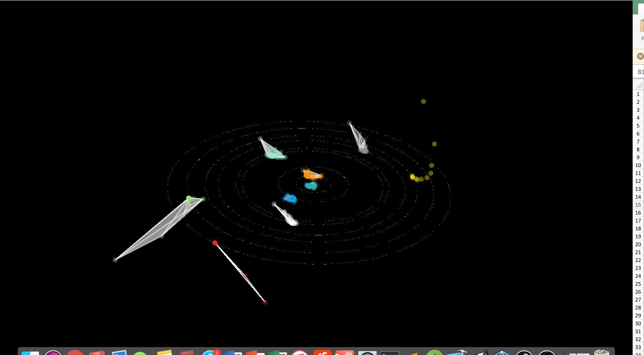The width and height of the screenshot is (644, 355).
Task: Launch Terminal from the dock
Action: [389, 353]
